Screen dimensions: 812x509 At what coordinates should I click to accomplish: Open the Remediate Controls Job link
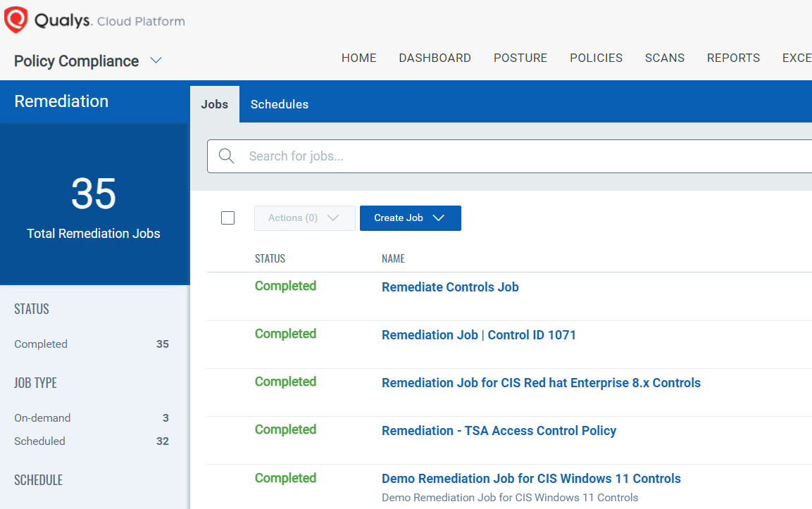(x=450, y=287)
